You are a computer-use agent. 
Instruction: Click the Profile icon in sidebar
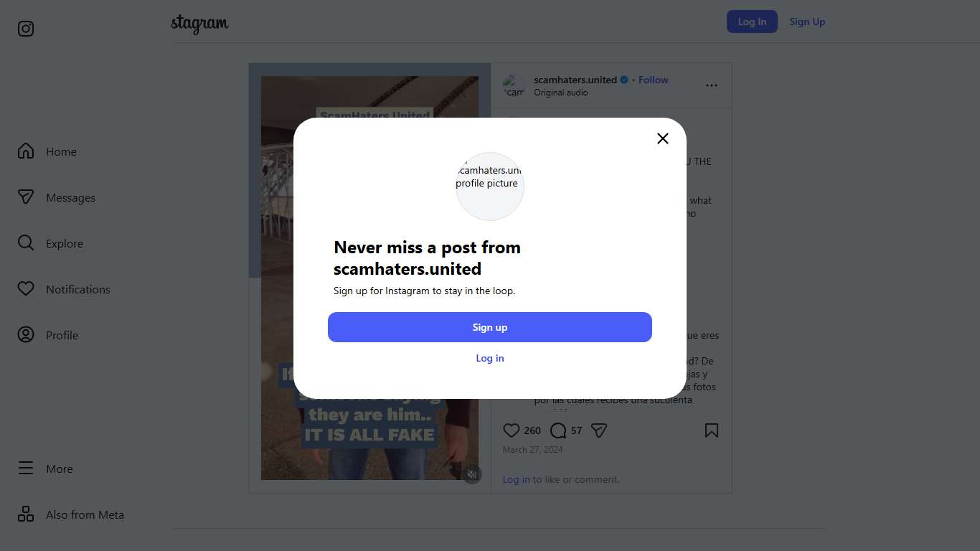coord(26,335)
